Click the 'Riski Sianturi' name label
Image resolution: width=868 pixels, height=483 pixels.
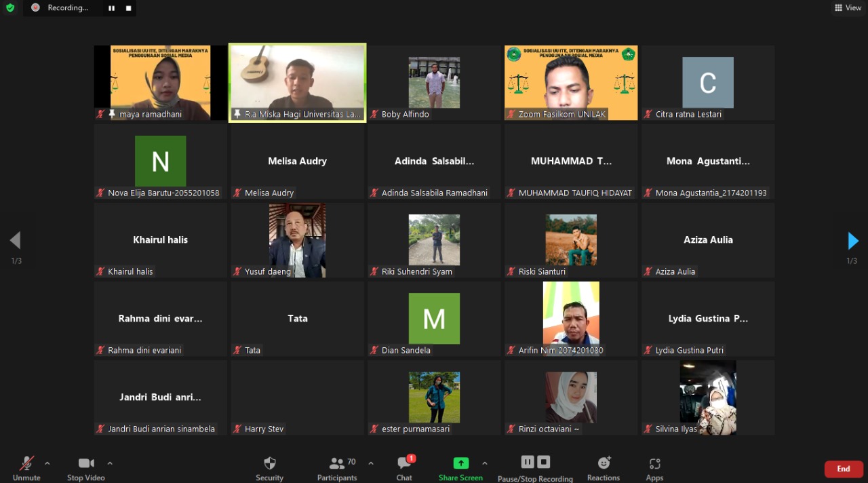[x=542, y=271]
